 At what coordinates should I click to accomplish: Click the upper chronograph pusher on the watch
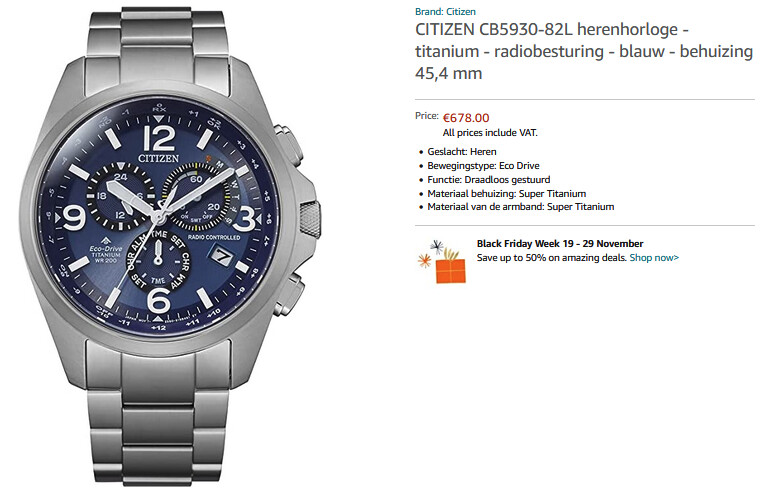(289, 143)
